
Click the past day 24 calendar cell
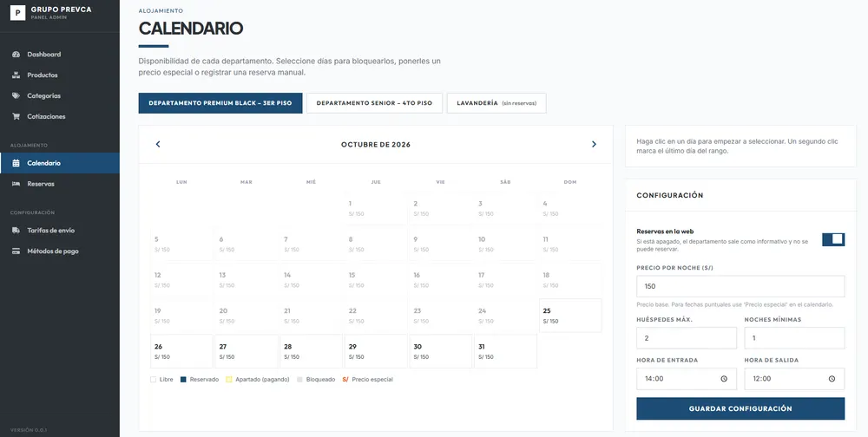click(x=505, y=316)
